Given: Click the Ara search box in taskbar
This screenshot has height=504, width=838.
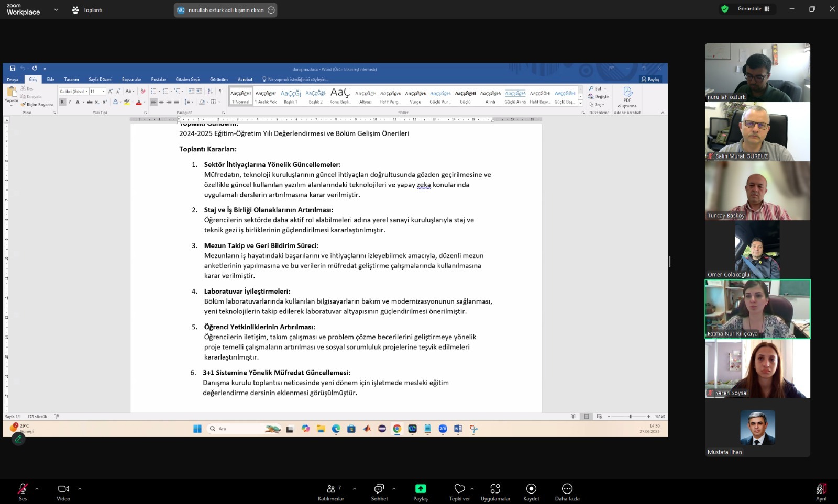Looking at the screenshot, I should click(x=244, y=429).
